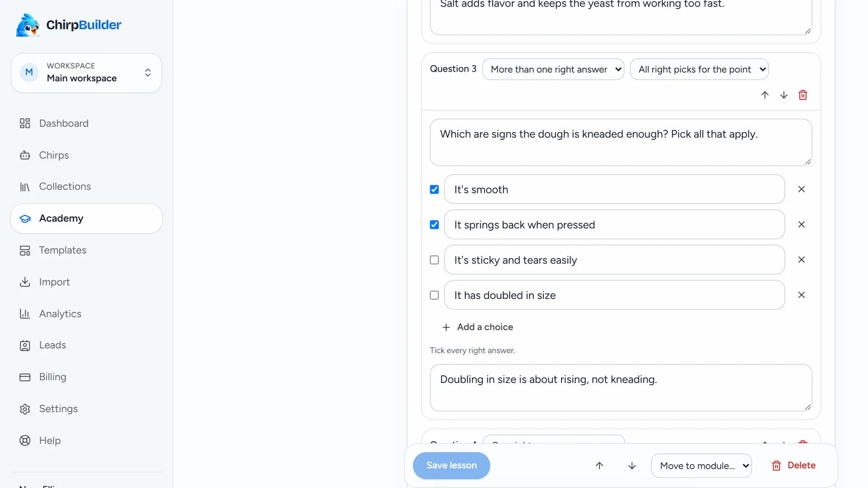Click the explanation box about doubling in size
The height and width of the screenshot is (488, 868).
point(621,388)
